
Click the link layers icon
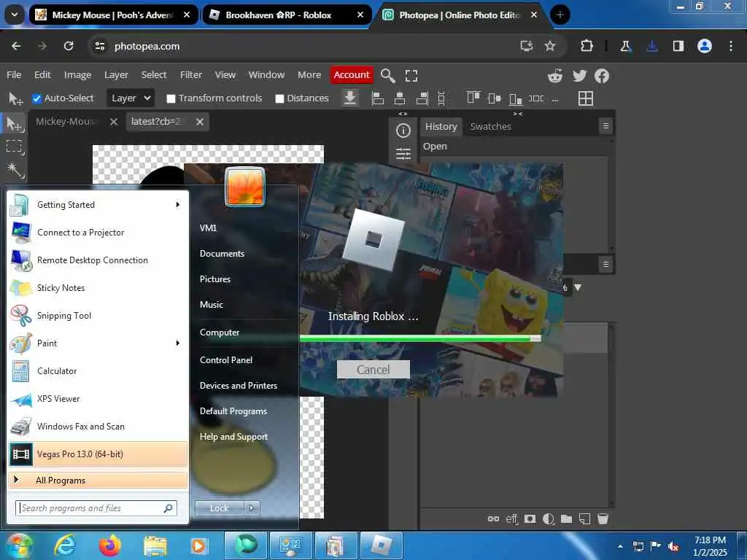pos(494,518)
